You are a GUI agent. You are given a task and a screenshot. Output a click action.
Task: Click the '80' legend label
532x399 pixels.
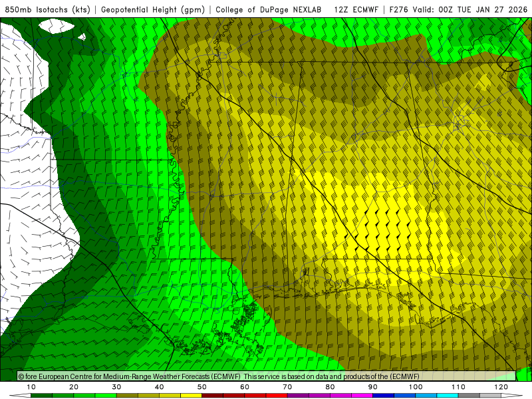(330, 387)
